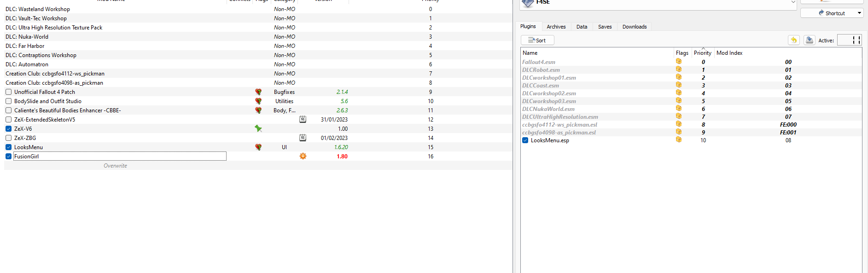Click the box flag icon for DLCCoast.esm
Image resolution: width=868 pixels, height=273 pixels.
[x=679, y=85]
